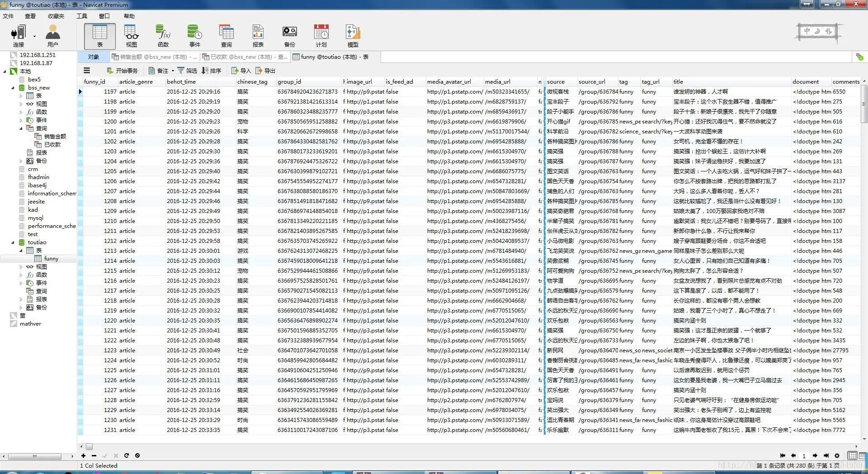Click the delete record minus icon
The height and width of the screenshot is (474, 868).
click(x=94, y=455)
